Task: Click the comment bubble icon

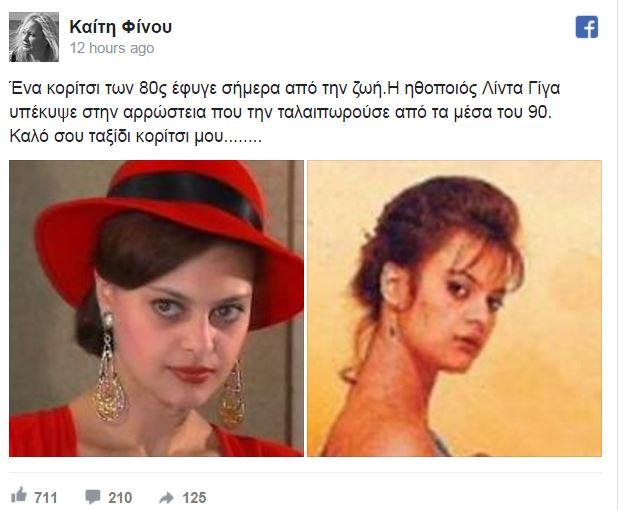Action: coord(92,497)
